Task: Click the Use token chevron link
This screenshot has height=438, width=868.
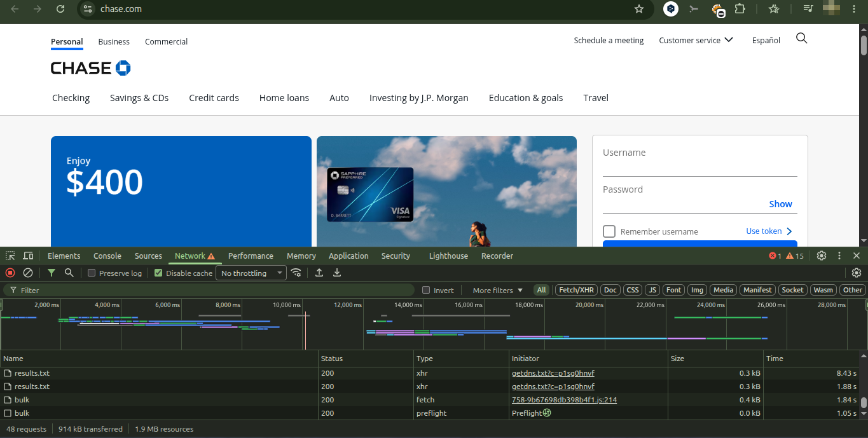Action: coord(769,231)
